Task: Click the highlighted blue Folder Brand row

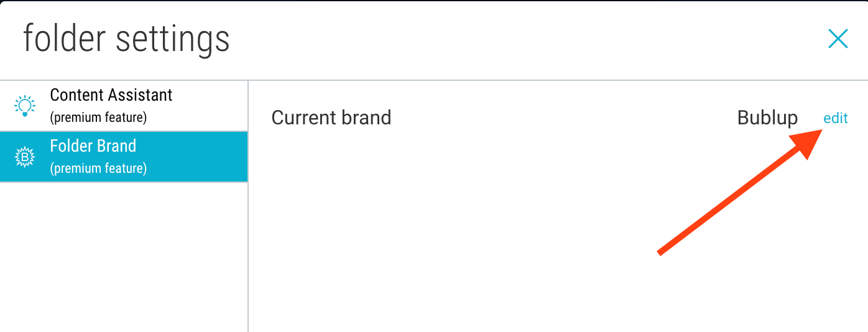Action: click(124, 157)
